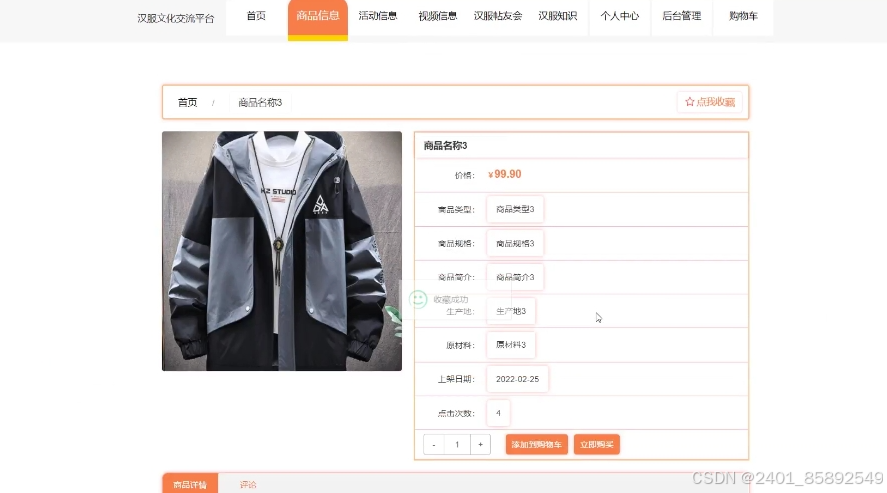Open the 汉服知识 tab
The height and width of the screenshot is (493, 887).
point(558,18)
